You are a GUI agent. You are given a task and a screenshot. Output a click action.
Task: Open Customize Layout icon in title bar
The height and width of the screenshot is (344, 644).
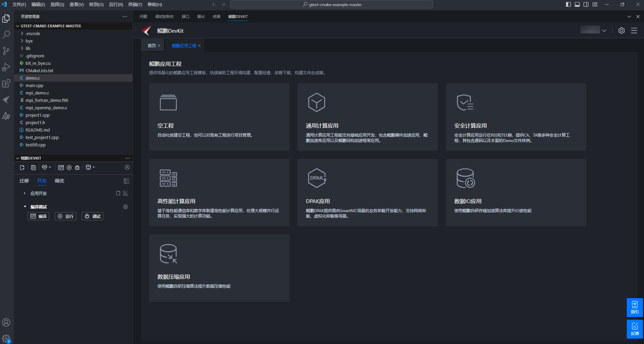tap(595, 4)
